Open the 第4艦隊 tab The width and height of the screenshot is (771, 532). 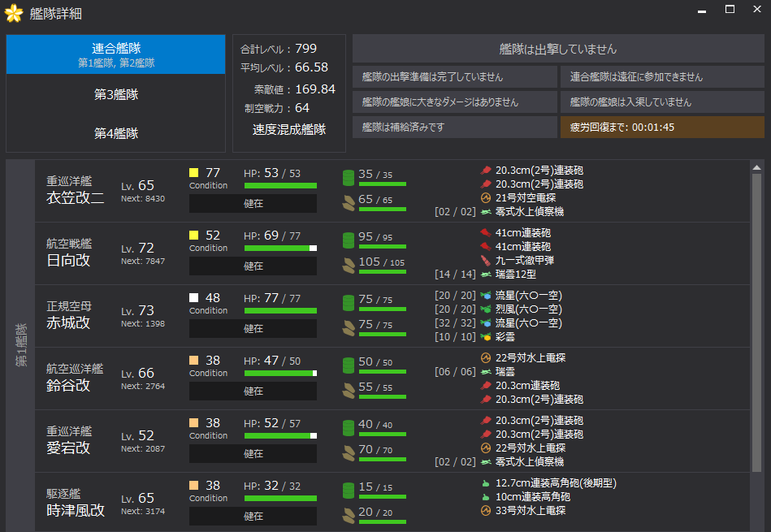[x=115, y=133]
